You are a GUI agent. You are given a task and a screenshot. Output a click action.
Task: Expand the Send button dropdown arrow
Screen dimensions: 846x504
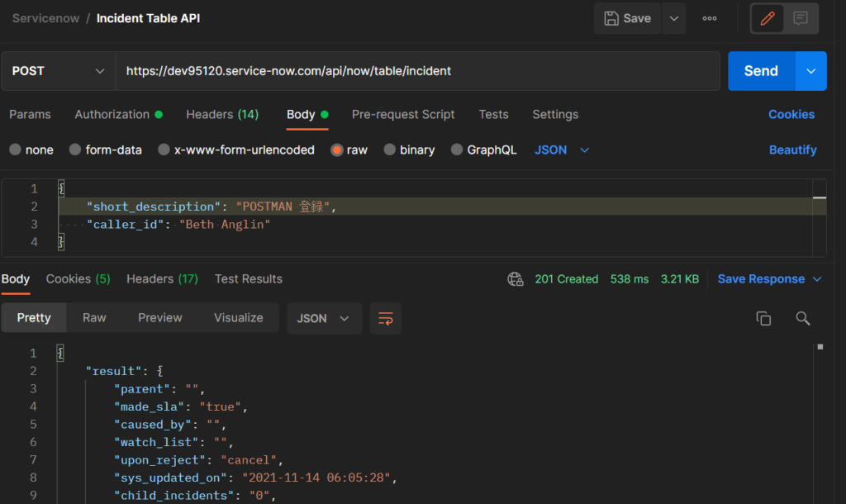pos(810,71)
